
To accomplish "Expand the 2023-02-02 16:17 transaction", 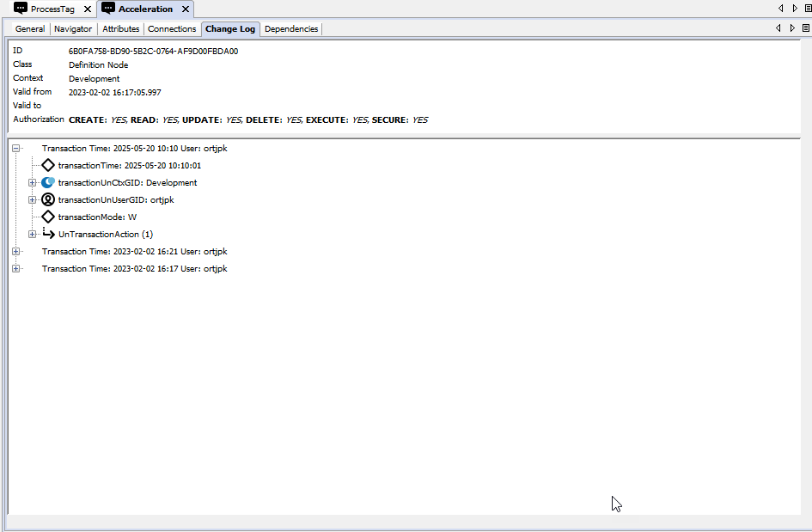I will pos(15,268).
